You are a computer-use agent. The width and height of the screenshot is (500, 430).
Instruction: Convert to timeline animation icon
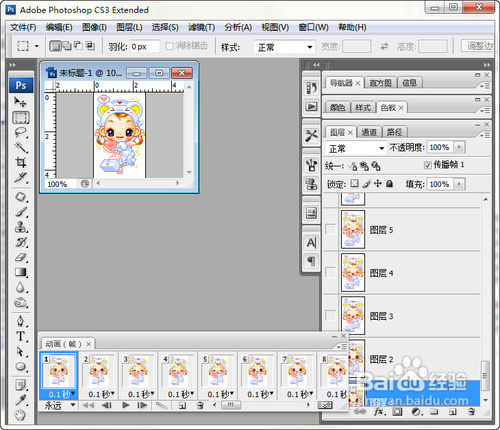(325, 405)
